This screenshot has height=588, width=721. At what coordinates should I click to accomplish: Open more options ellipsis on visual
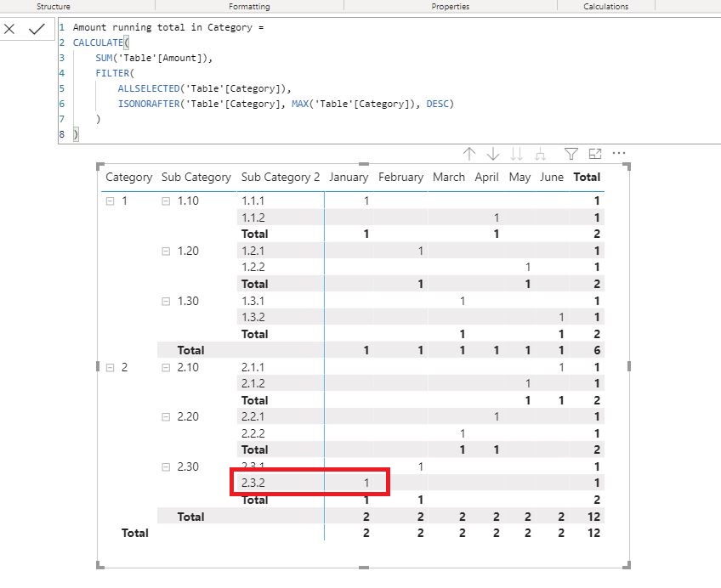(x=619, y=153)
